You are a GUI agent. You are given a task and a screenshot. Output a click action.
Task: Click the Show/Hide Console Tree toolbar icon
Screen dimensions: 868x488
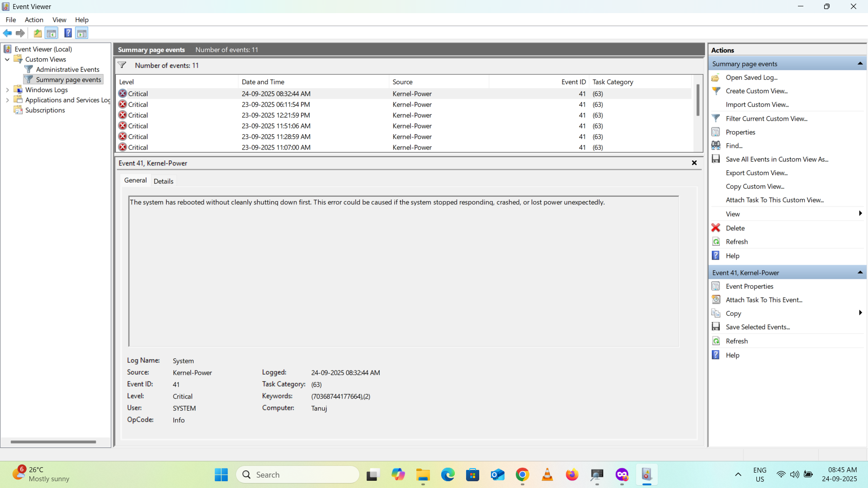52,33
